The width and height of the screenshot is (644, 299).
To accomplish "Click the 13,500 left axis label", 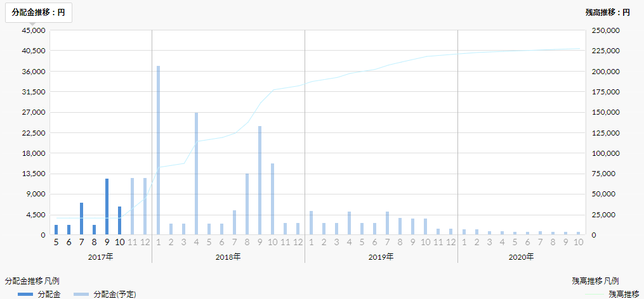I will coord(34,174).
